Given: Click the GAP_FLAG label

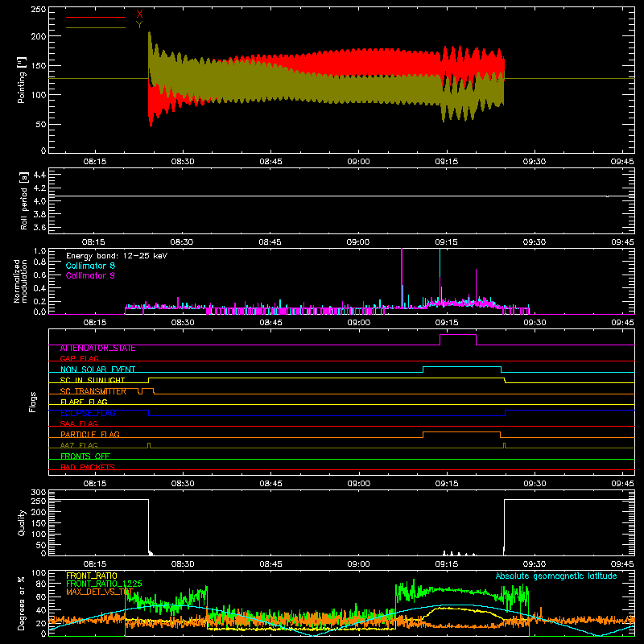Looking at the screenshot, I should point(79,358).
